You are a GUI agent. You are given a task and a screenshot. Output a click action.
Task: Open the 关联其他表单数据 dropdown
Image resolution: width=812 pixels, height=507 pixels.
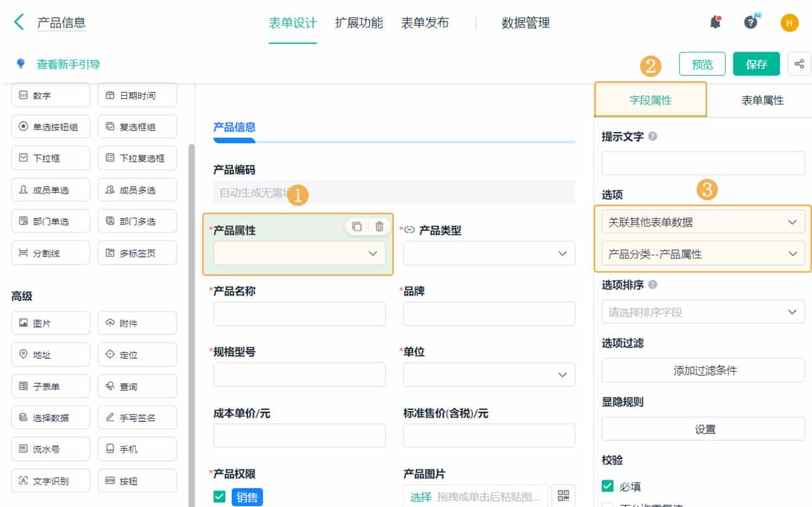[x=703, y=222]
